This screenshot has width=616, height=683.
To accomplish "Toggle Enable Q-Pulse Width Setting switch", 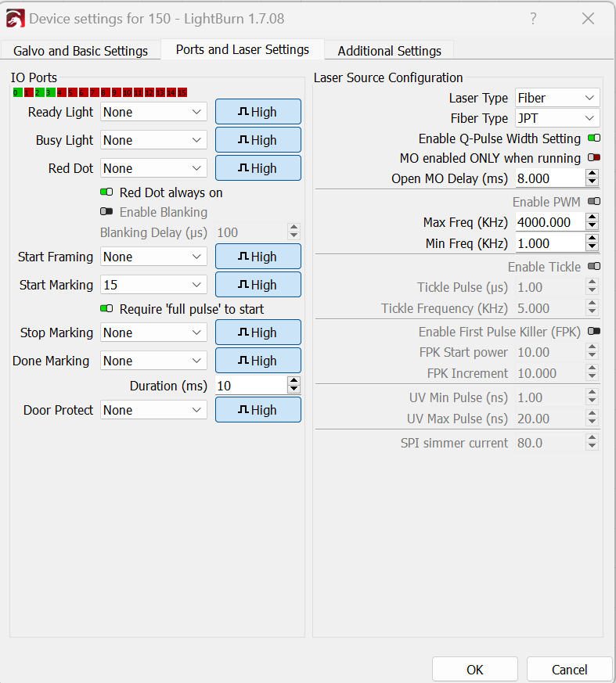I will coord(594,138).
